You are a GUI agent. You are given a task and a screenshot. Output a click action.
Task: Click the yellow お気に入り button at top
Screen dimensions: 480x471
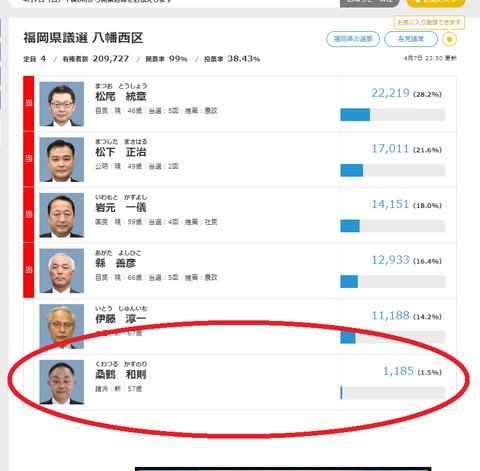tap(436, 3)
